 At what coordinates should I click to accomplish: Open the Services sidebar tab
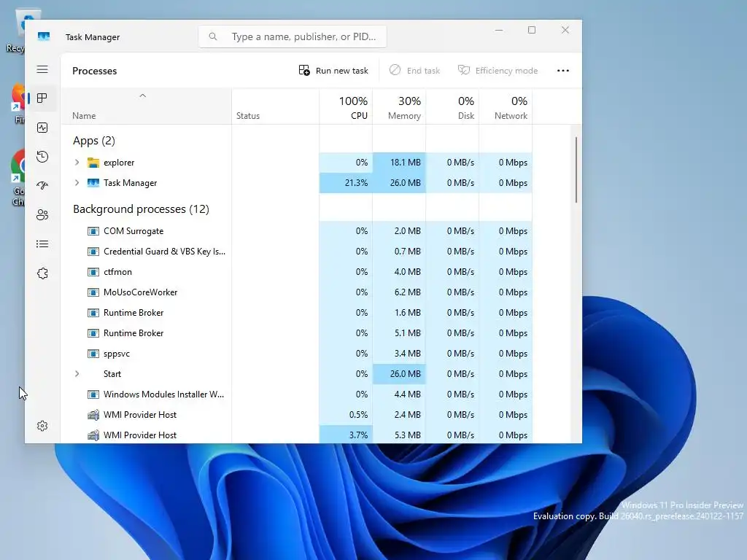click(x=42, y=273)
